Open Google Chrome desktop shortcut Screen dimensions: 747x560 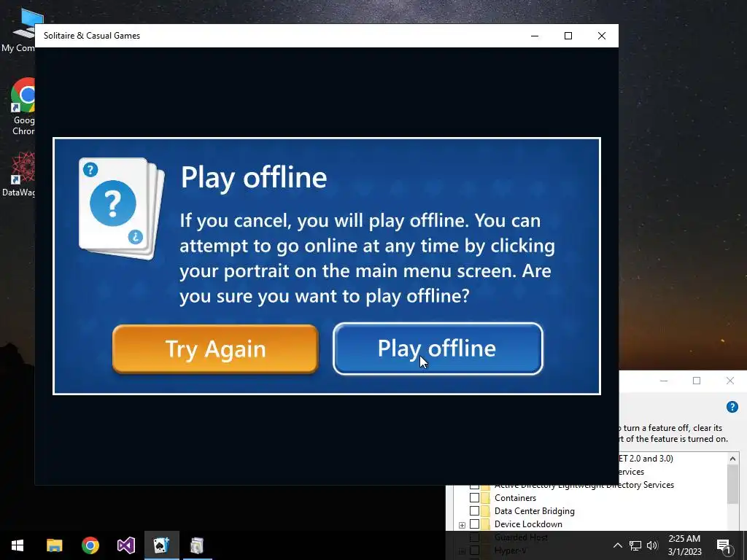23,106
